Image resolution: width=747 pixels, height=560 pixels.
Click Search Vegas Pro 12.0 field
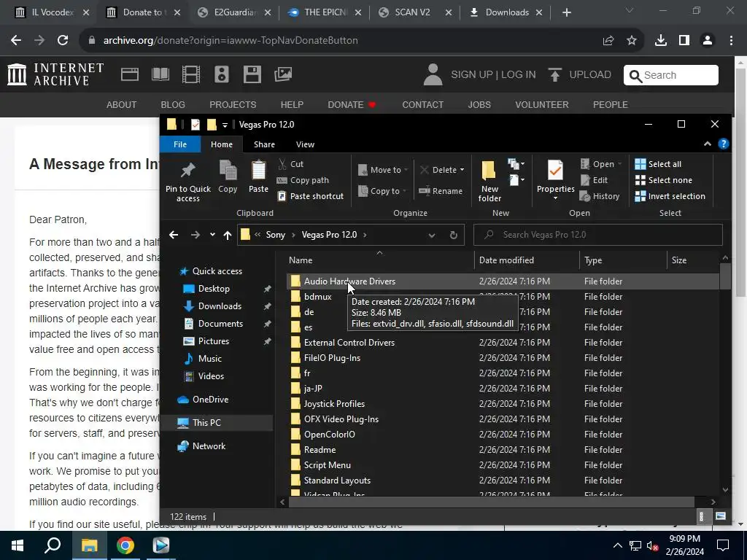pyautogui.click(x=598, y=235)
